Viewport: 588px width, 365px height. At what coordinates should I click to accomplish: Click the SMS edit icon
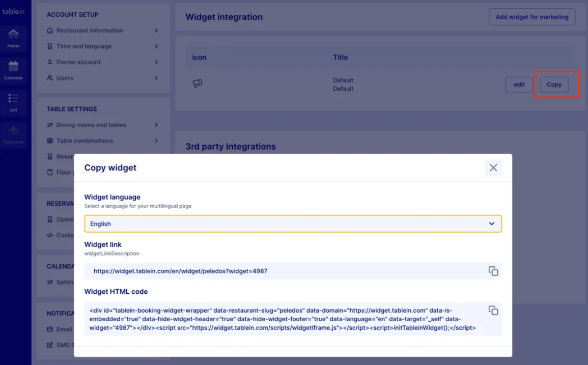coord(50,345)
